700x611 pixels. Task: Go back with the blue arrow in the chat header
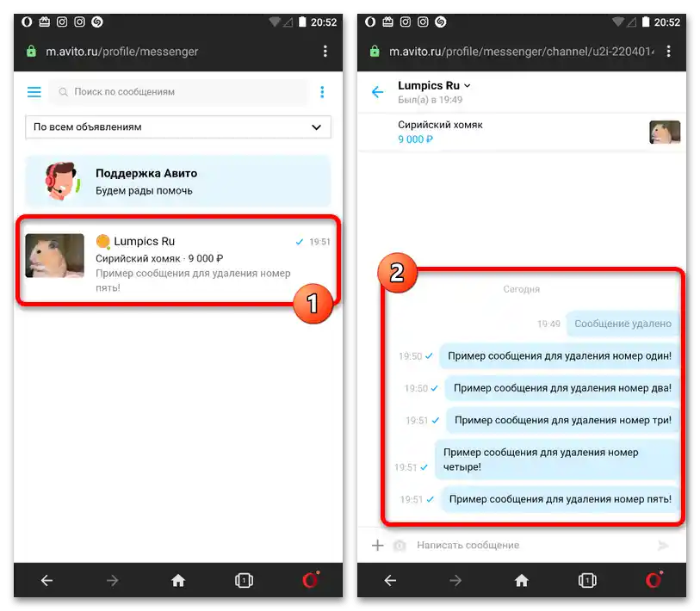[378, 92]
